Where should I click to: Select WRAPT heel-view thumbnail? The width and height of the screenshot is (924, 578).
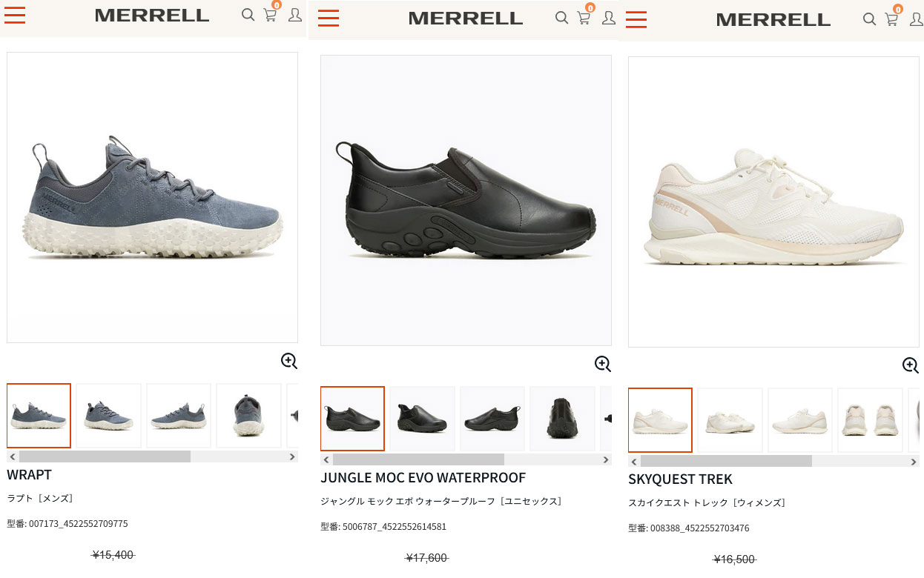(248, 416)
